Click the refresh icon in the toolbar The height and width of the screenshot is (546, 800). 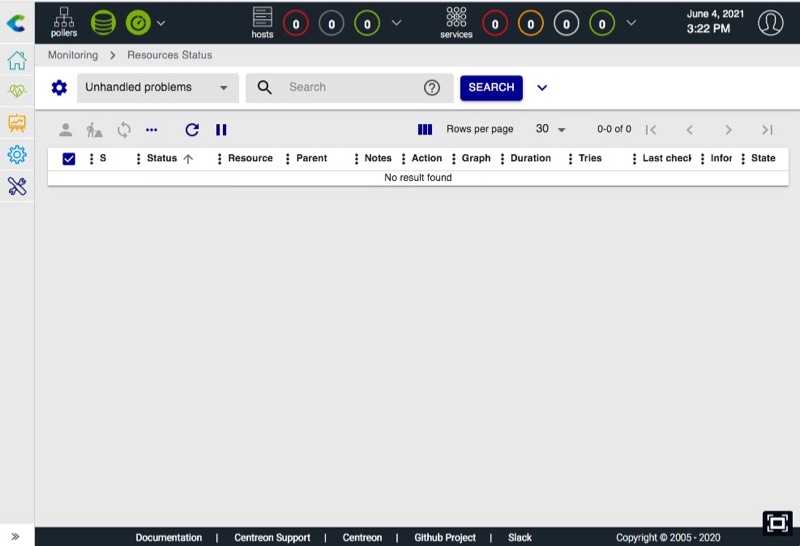[x=192, y=129]
